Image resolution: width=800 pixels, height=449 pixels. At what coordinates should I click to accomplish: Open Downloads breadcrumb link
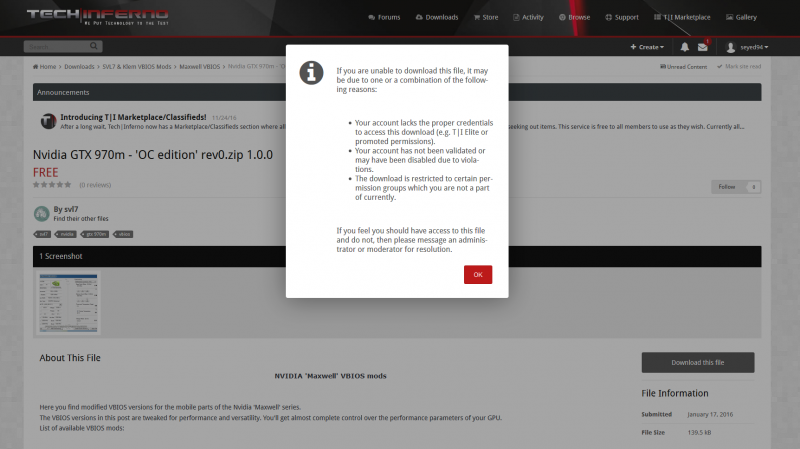[x=79, y=67]
